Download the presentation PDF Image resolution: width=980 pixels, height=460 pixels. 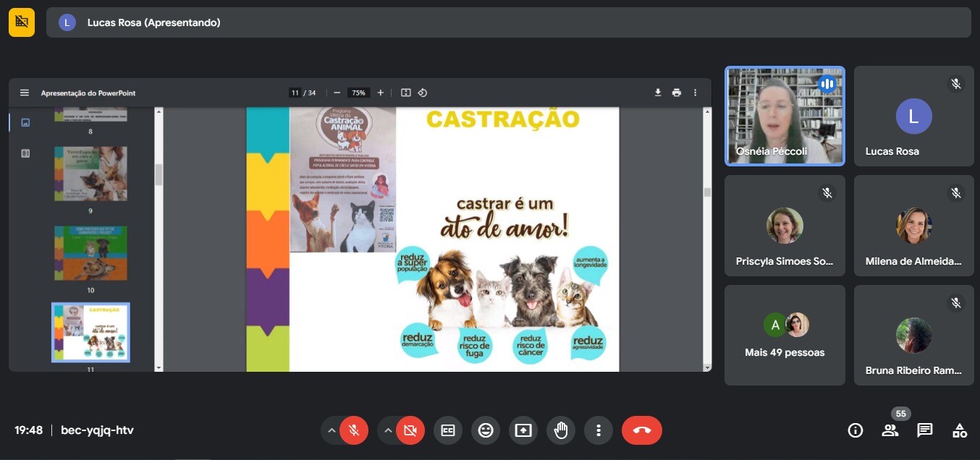pyautogui.click(x=658, y=93)
